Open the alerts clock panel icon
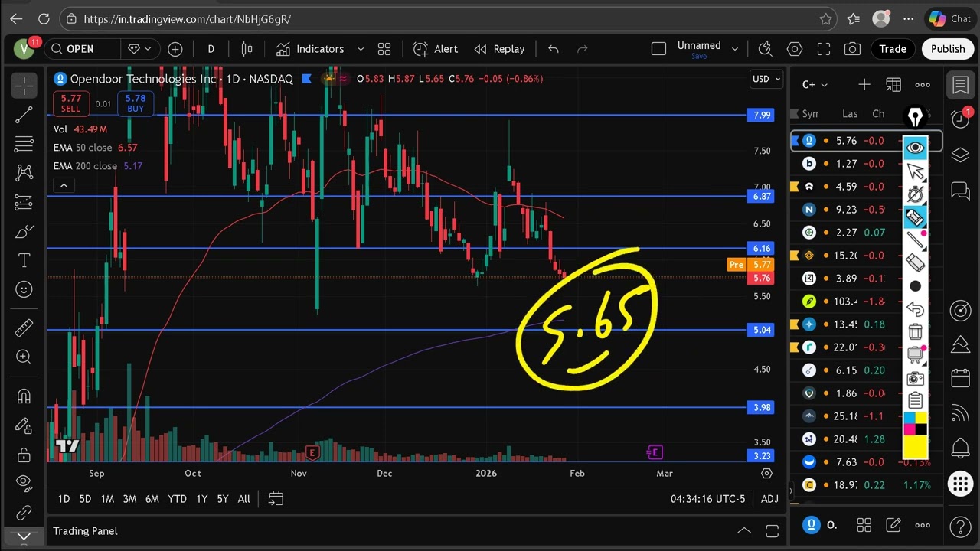980x551 pixels. tap(960, 119)
